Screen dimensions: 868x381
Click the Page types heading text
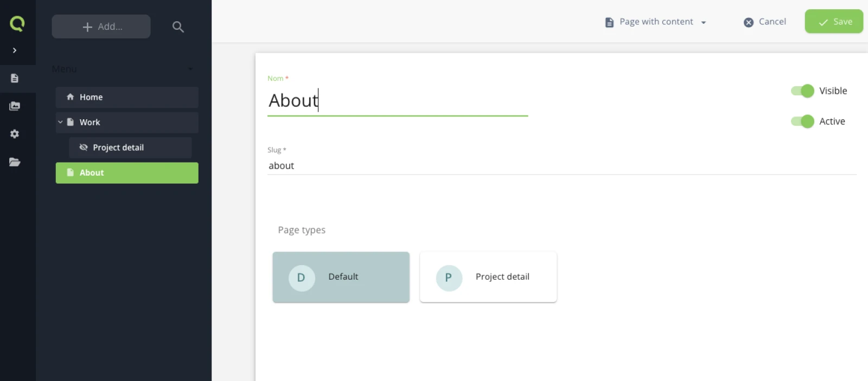point(302,230)
